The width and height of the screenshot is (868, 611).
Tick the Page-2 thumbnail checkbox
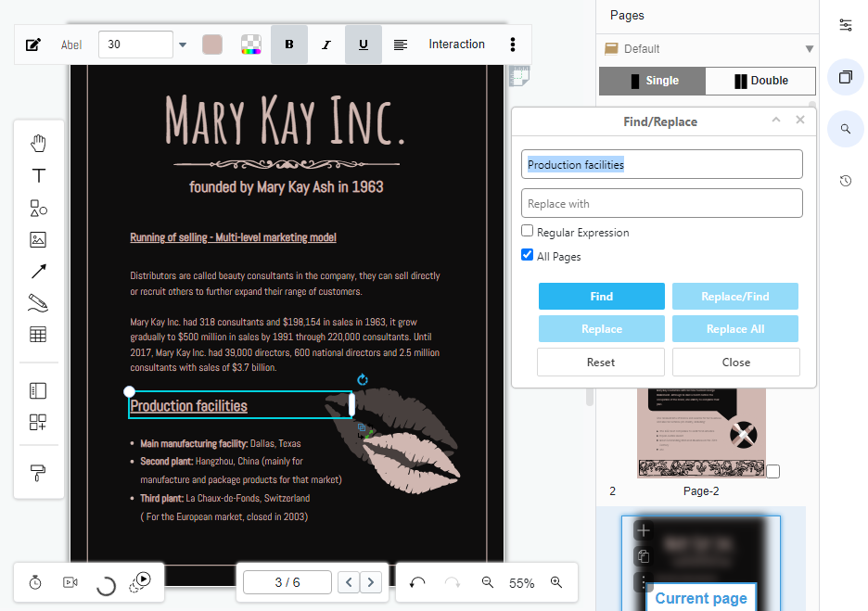click(772, 472)
